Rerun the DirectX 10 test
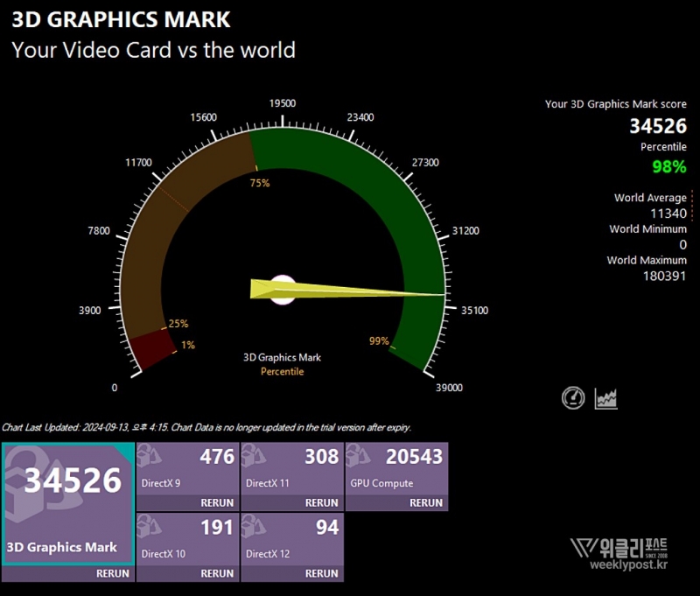Viewport: 700px width, 596px height. (217, 573)
